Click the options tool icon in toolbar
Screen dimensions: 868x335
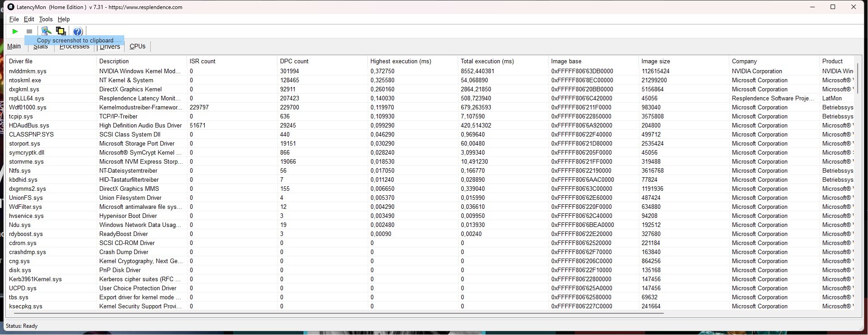(x=46, y=31)
